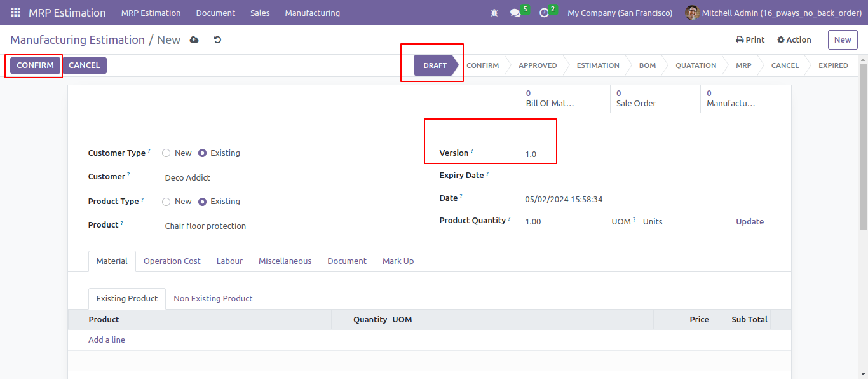Open the apps grid menu icon
Viewport: 868px width, 379px height.
[15, 13]
